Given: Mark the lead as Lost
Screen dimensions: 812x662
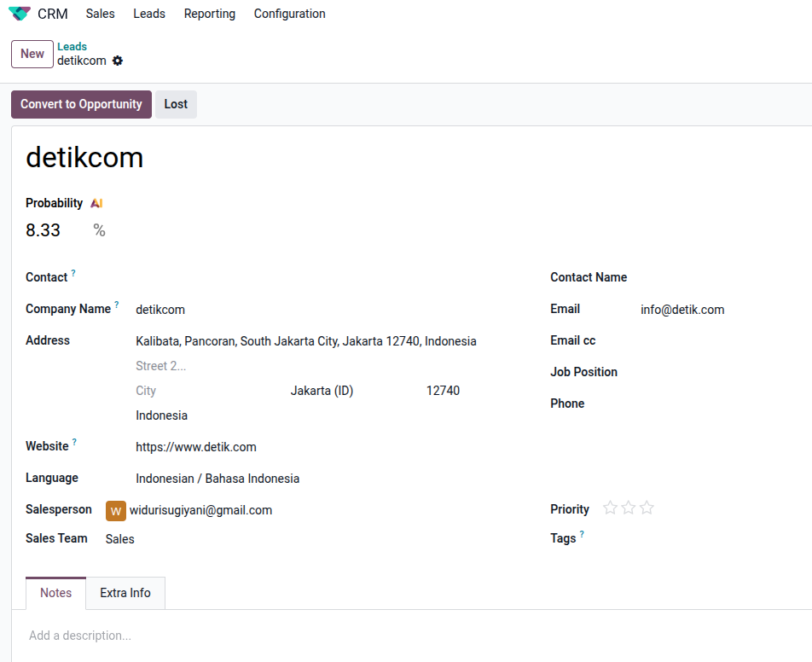Looking at the screenshot, I should (176, 104).
